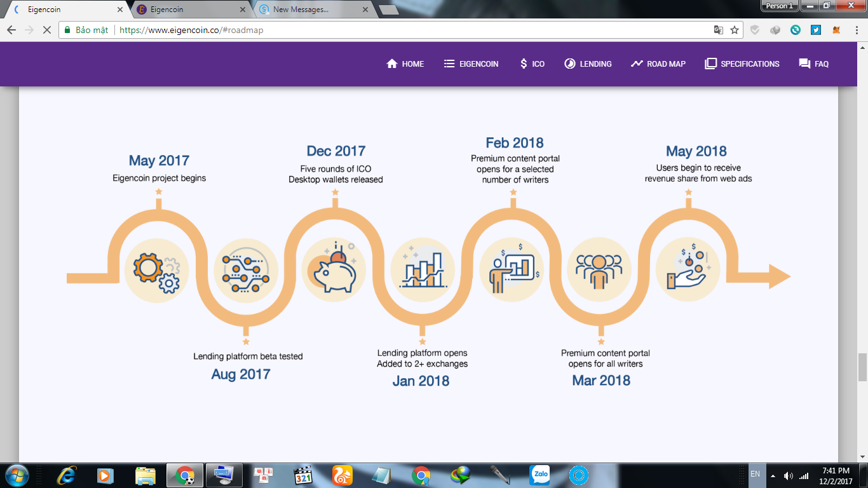Open the UniKey icon in the taskbar

pos(263,475)
